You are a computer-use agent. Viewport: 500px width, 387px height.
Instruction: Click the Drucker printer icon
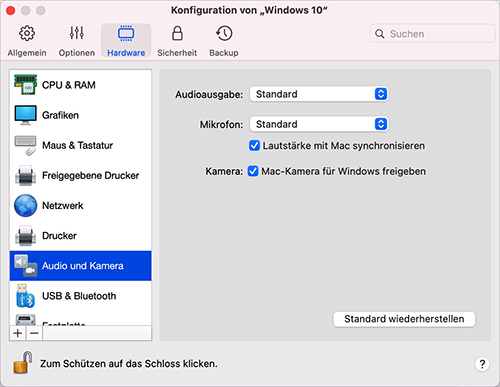point(25,236)
